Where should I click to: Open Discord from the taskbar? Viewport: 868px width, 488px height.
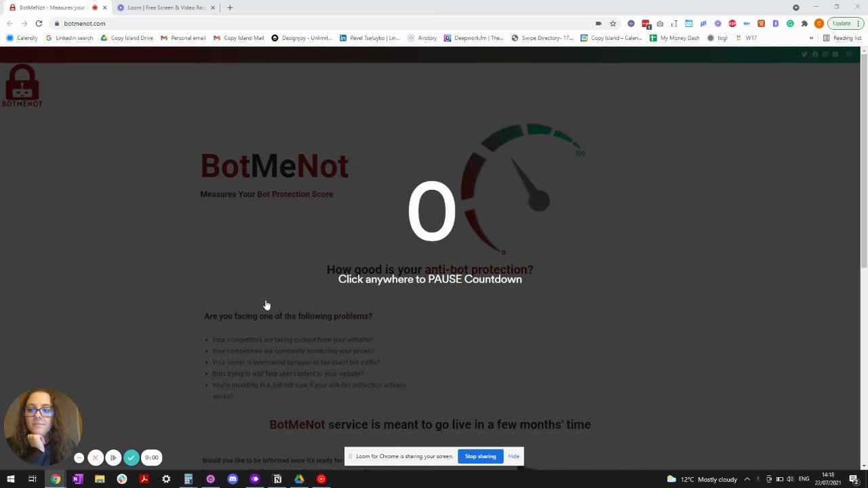[233, 479]
